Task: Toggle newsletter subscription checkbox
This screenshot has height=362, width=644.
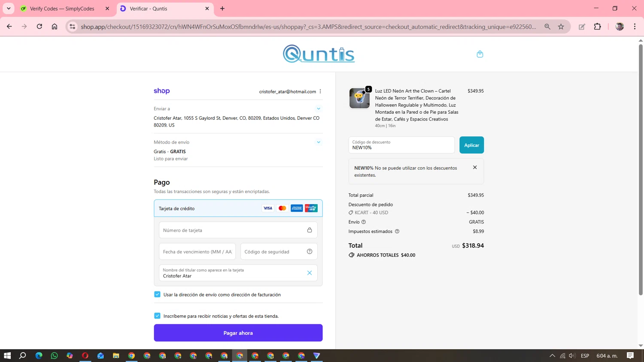Action: tap(157, 316)
